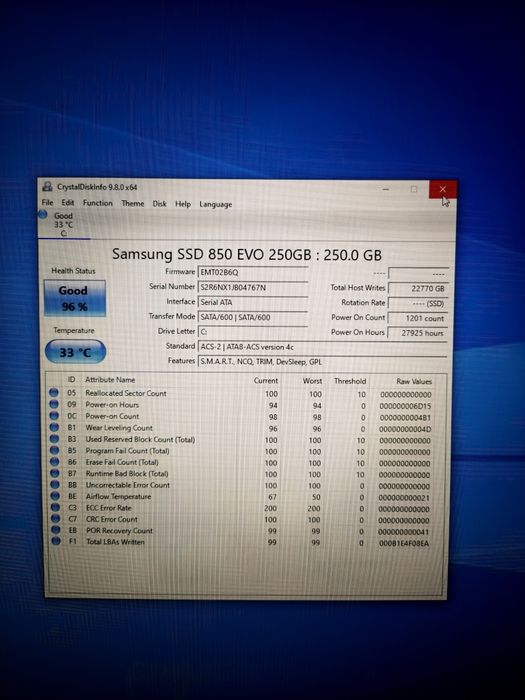
Task: Select the status orb for CRC Error Count
Action: click(55, 519)
